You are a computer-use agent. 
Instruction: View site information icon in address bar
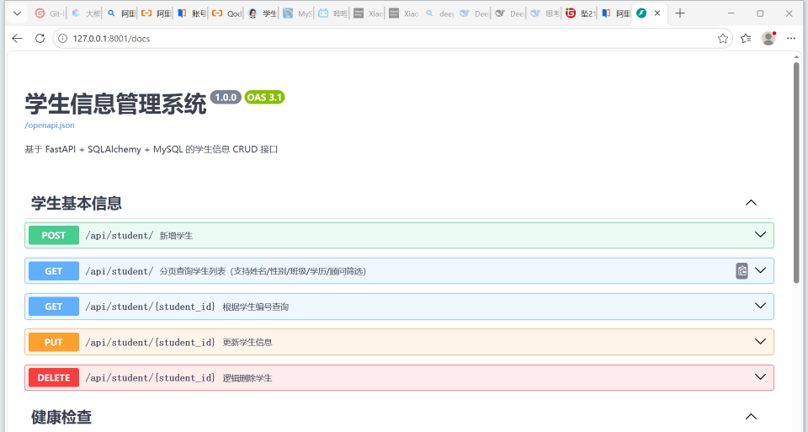[63, 38]
